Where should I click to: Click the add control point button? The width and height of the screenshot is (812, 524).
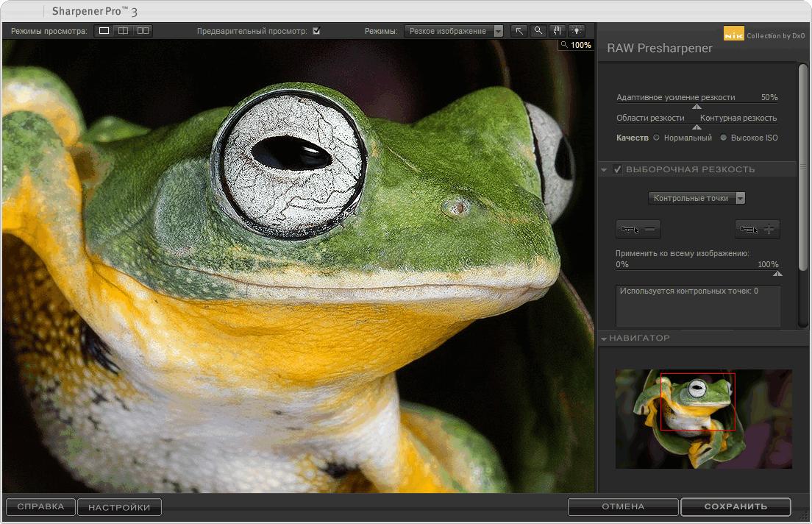click(758, 230)
